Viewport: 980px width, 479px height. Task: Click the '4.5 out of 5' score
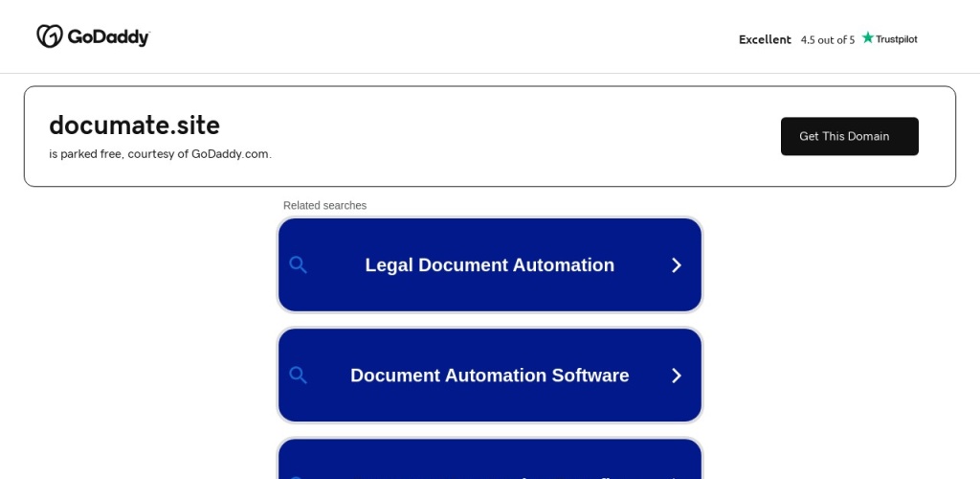pos(827,39)
